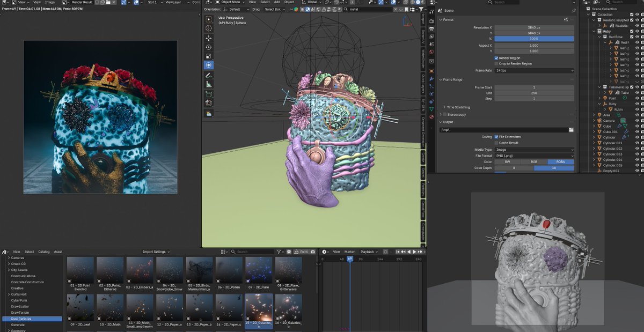Image resolution: width=644 pixels, height=332 pixels.
Task: Select the Annotate tool
Action: click(x=209, y=75)
